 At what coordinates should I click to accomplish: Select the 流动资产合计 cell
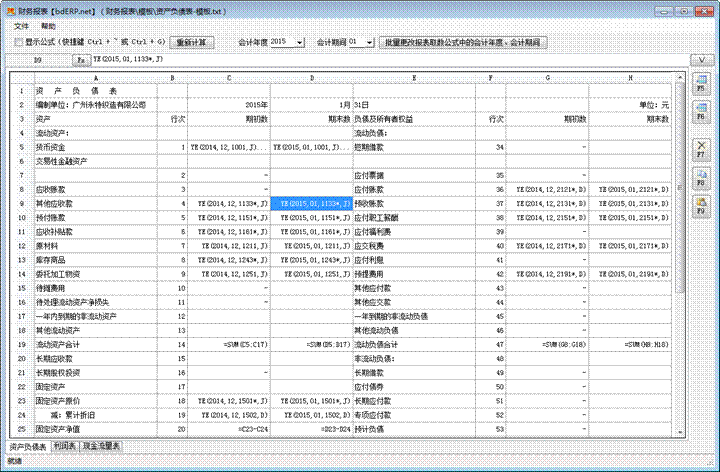tap(96, 344)
